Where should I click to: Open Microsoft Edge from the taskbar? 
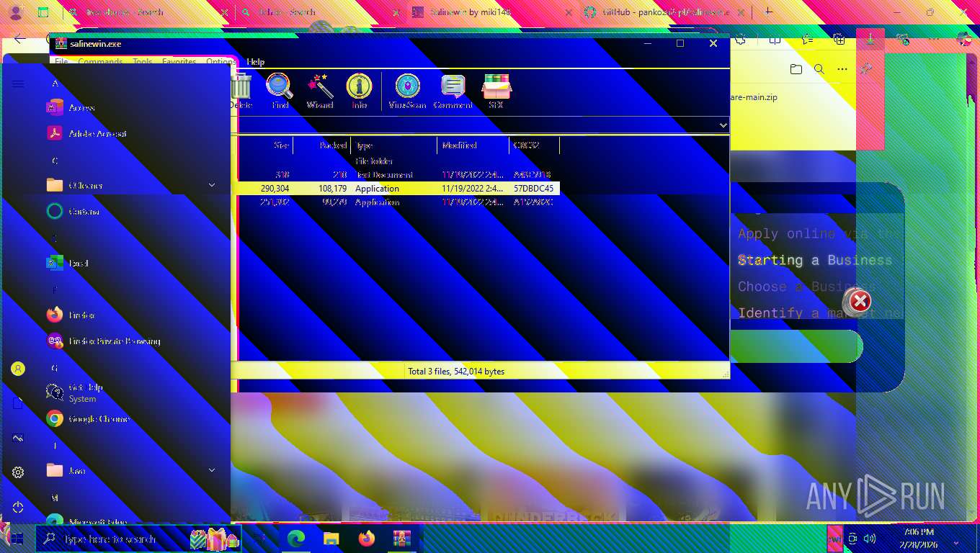pyautogui.click(x=296, y=539)
